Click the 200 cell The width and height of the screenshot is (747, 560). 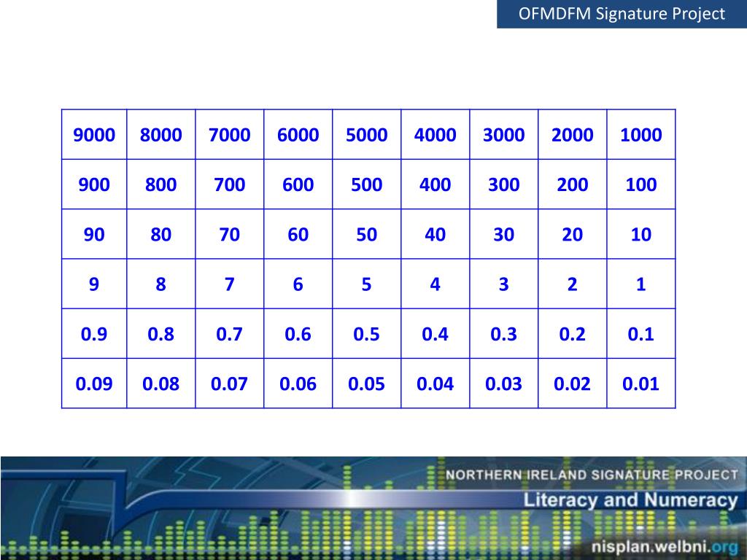(573, 184)
